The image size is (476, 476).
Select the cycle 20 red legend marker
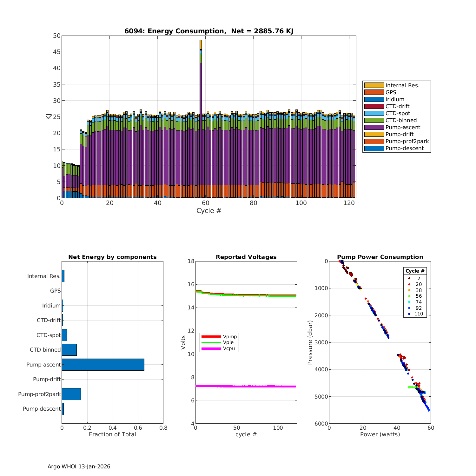click(409, 284)
